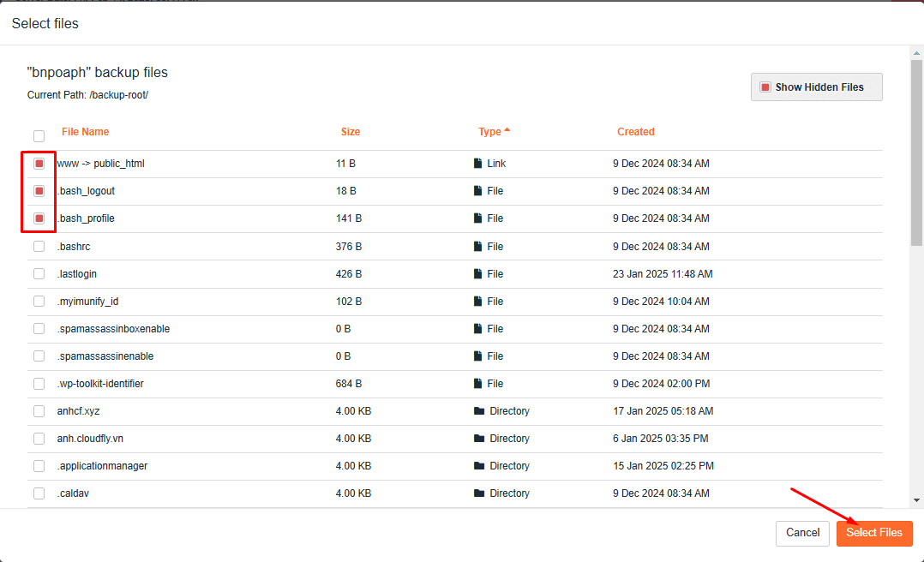Sort list by Size column
This screenshot has width=924, height=562.
pos(351,132)
